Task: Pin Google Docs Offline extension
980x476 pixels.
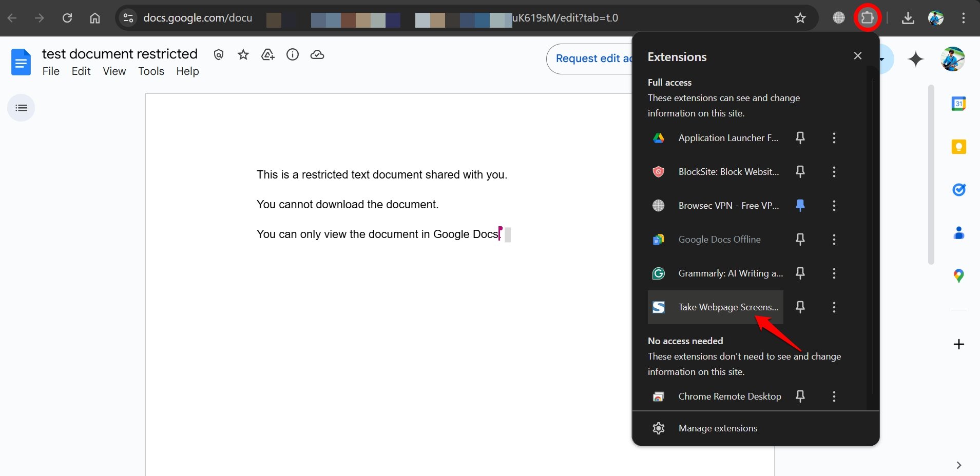Action: [800, 239]
